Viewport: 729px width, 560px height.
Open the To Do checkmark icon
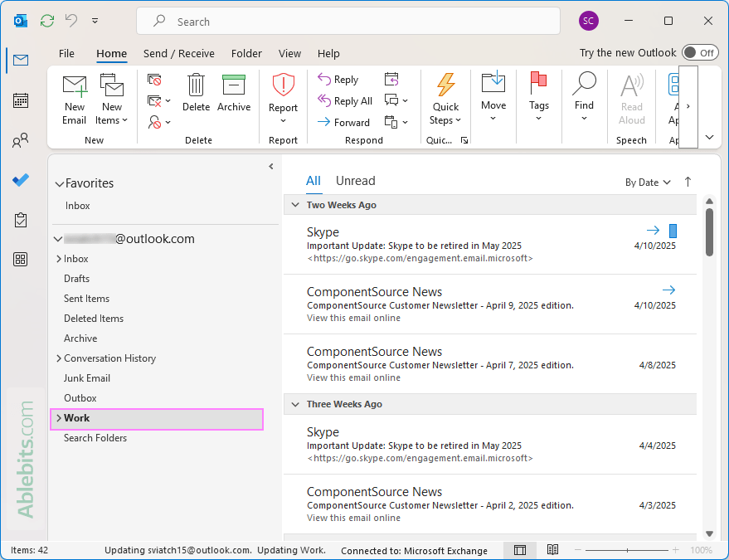[21, 180]
